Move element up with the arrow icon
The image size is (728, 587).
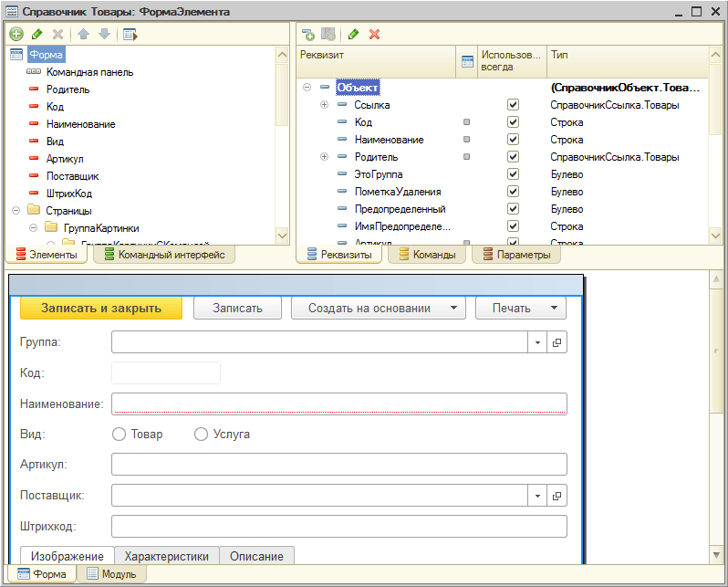[x=84, y=34]
